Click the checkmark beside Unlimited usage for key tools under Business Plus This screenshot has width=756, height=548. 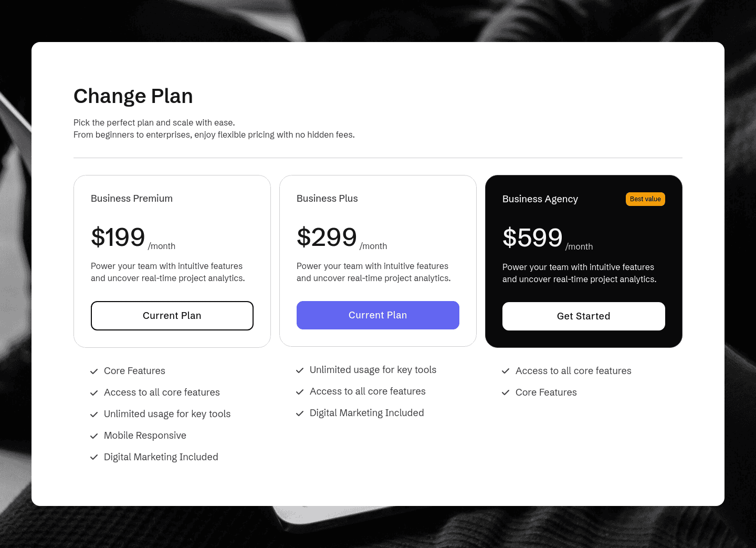click(x=300, y=370)
